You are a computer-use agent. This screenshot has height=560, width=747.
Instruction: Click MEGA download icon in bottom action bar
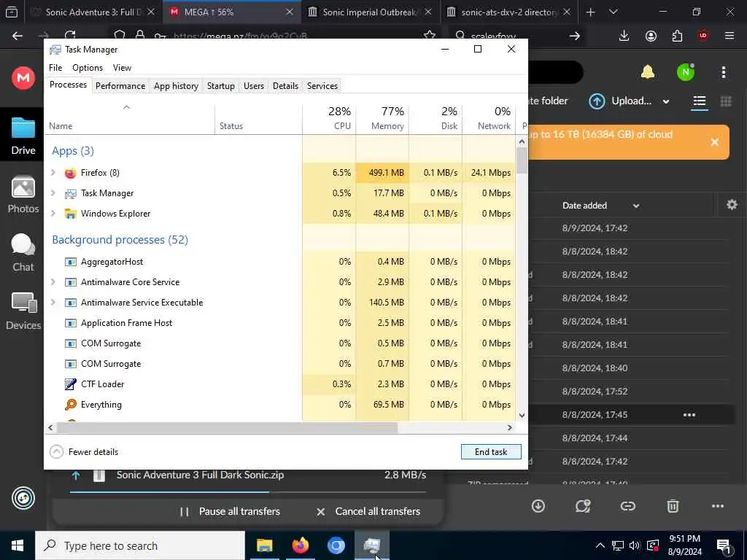(x=538, y=506)
